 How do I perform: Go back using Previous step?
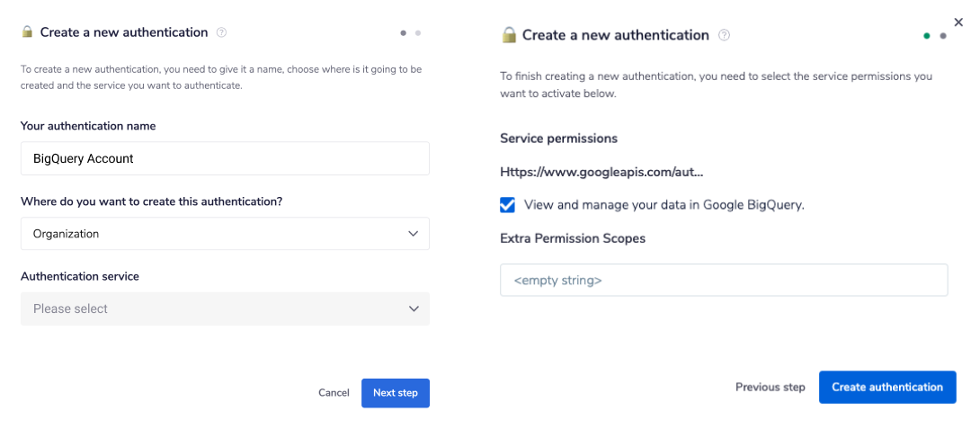click(770, 387)
